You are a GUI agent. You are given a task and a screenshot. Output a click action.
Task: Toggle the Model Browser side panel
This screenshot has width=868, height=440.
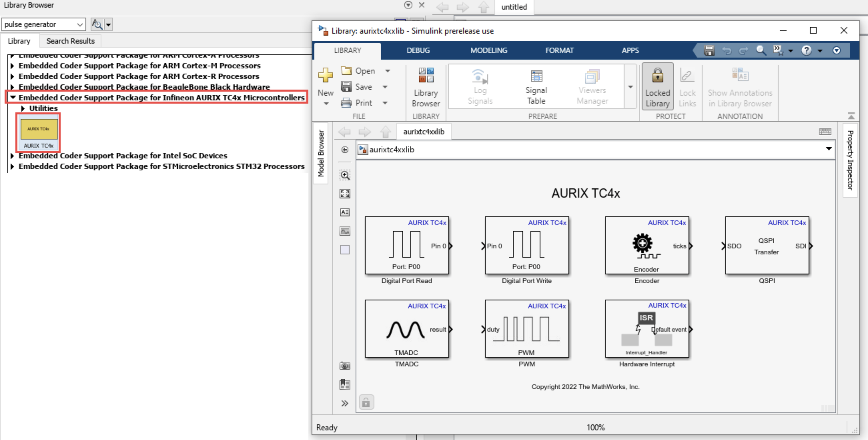pyautogui.click(x=321, y=153)
